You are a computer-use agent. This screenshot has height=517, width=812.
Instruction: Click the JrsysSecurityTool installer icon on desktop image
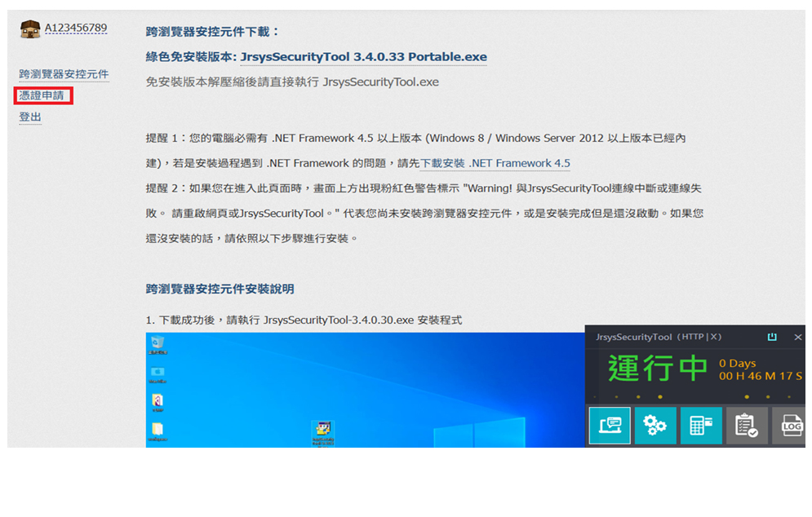point(324,432)
